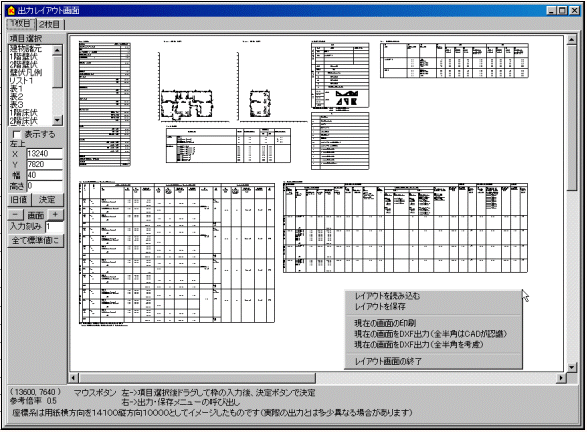The height and width of the screenshot is (432, 587).
Task: Click the 決定 button
Action: (x=47, y=200)
